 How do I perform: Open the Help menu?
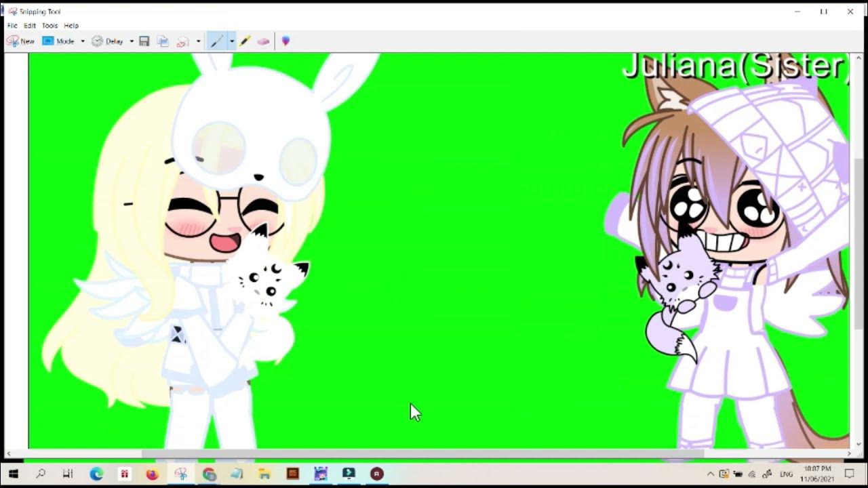coord(71,26)
